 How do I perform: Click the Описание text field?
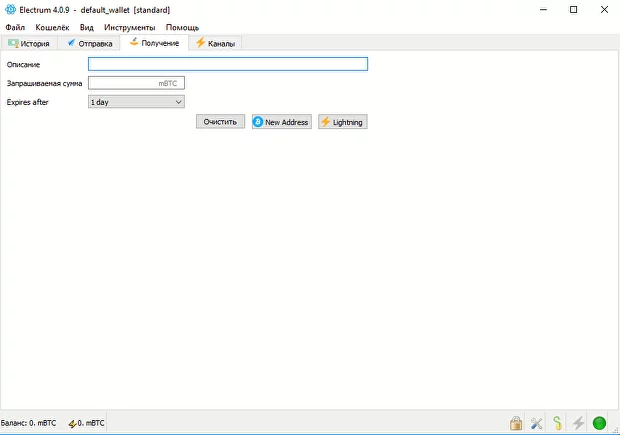[228, 64]
